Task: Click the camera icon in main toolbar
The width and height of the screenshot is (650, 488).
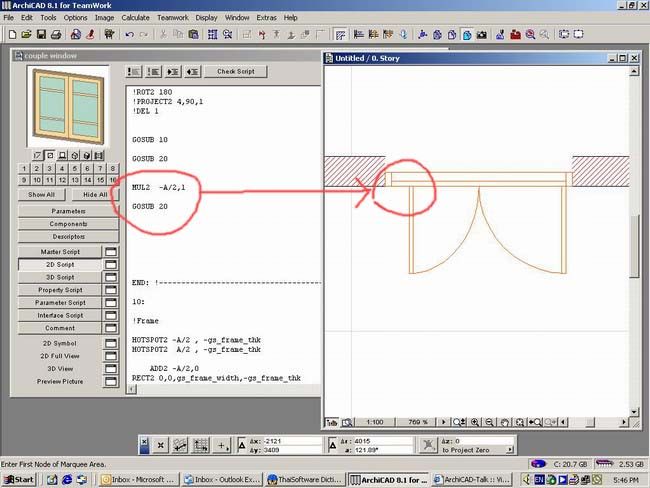Action: 481,34
